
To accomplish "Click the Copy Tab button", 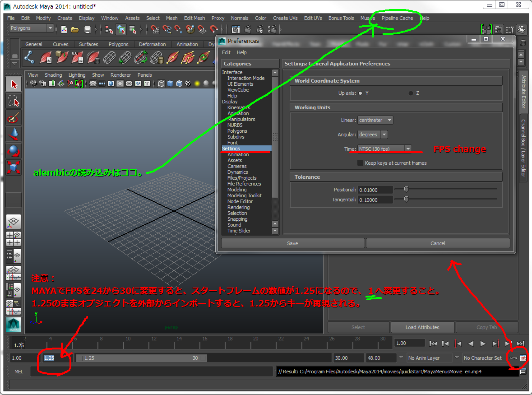I will (x=486, y=327).
